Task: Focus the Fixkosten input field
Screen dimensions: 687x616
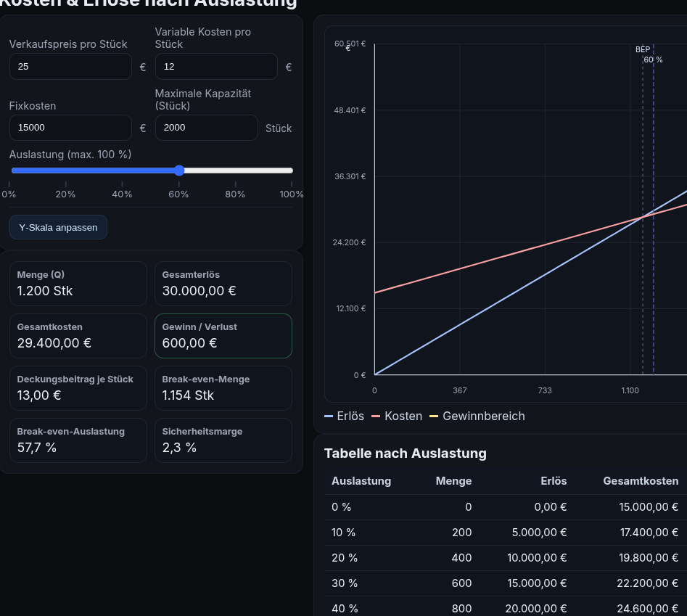Action: coord(70,128)
